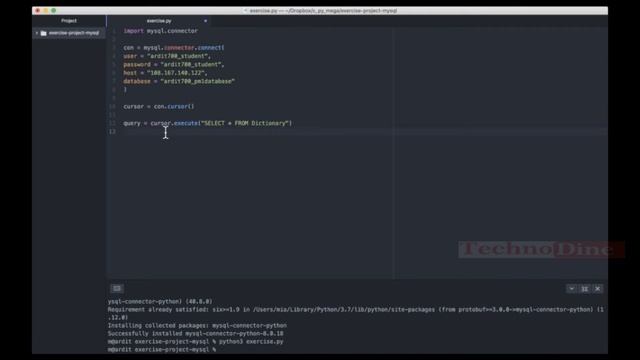Click the terminal prompt on the last line
The image size is (640, 360).
pos(162,350)
